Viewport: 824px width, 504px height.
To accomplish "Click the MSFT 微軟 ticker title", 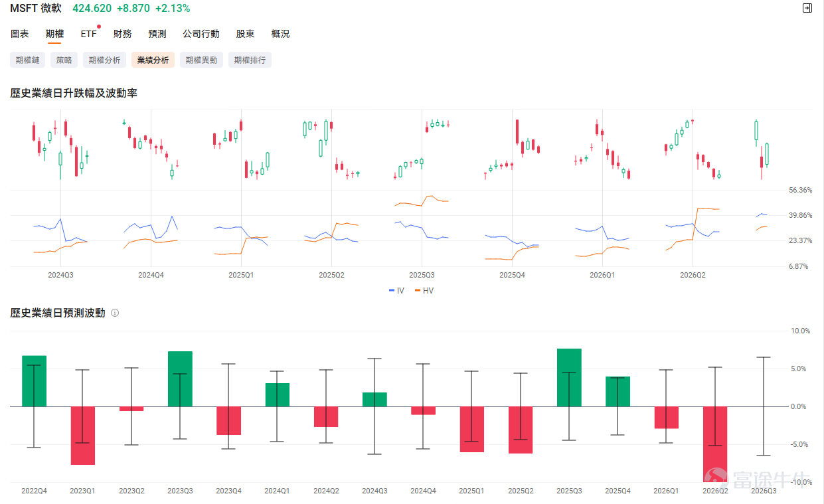I will [x=35, y=9].
